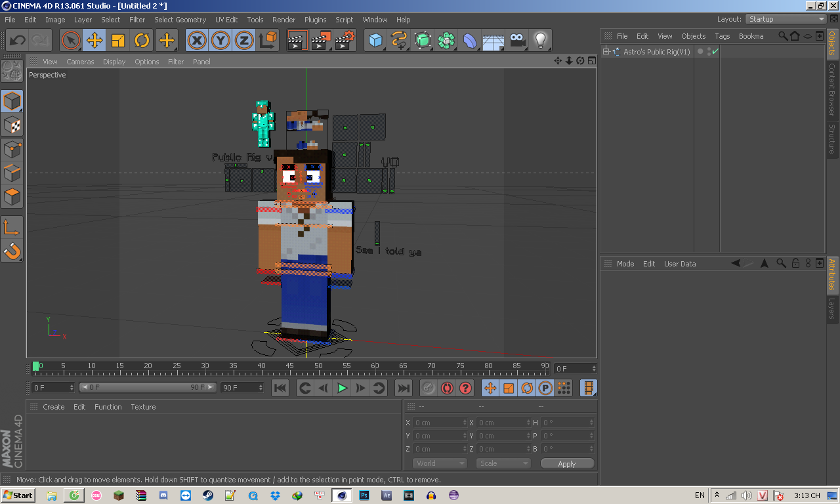Click the Apply button

pos(567,463)
